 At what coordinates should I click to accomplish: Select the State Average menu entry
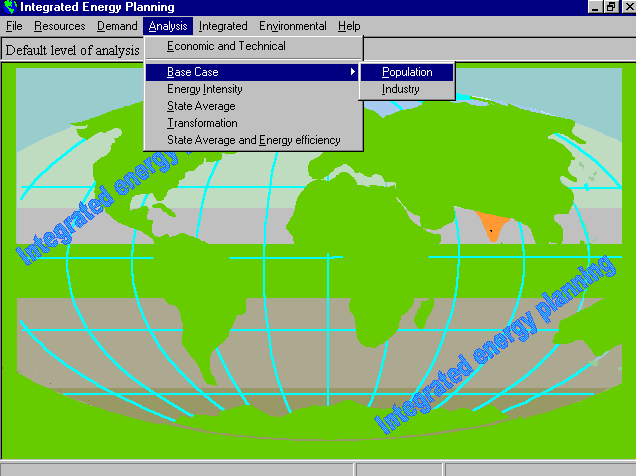201,106
